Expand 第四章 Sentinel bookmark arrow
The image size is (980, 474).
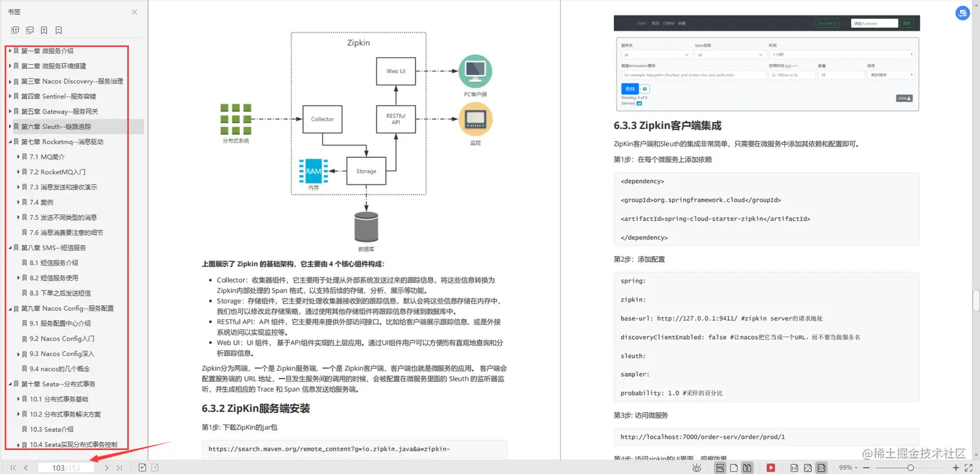coord(10,96)
